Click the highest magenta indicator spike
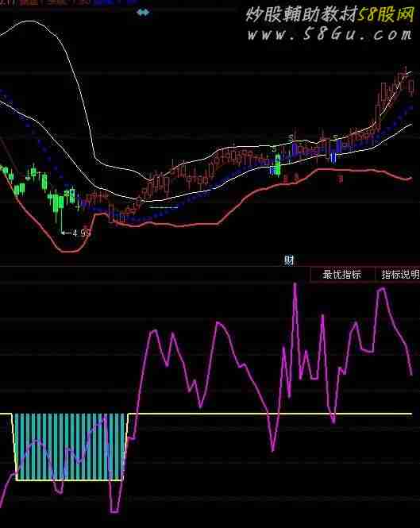Image resolution: width=420 pixels, height=528 pixels. click(295, 285)
